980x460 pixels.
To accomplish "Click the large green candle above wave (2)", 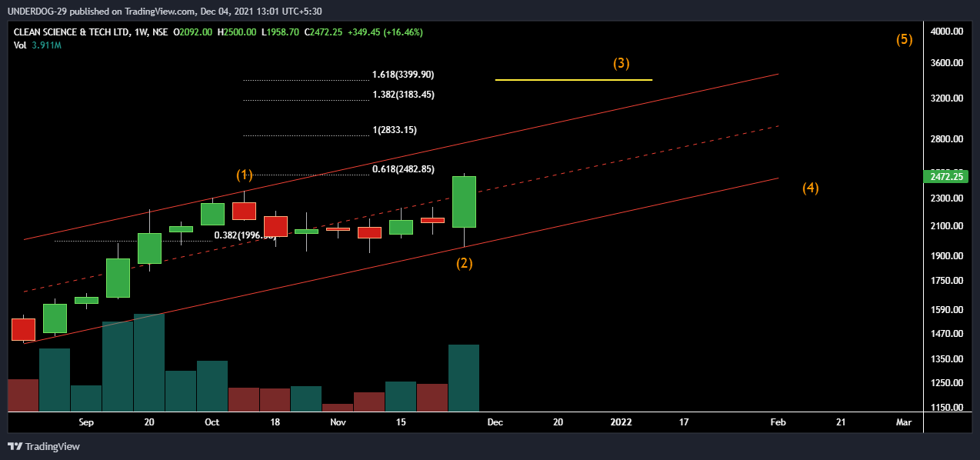I will [x=465, y=202].
